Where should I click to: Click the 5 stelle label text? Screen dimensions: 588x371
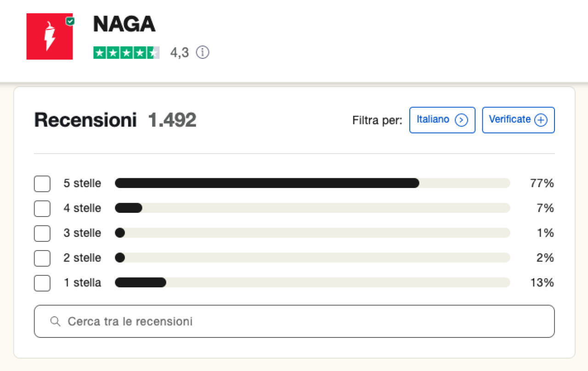[x=82, y=183]
